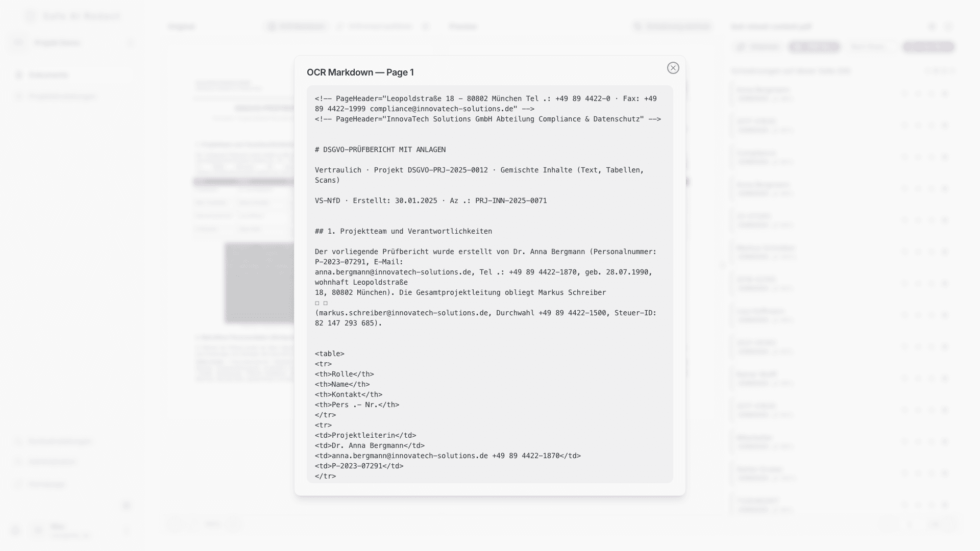The image size is (980, 551).
Task: Flip the toggle switch in the right panel filter bar
Action: pyautogui.click(x=815, y=46)
